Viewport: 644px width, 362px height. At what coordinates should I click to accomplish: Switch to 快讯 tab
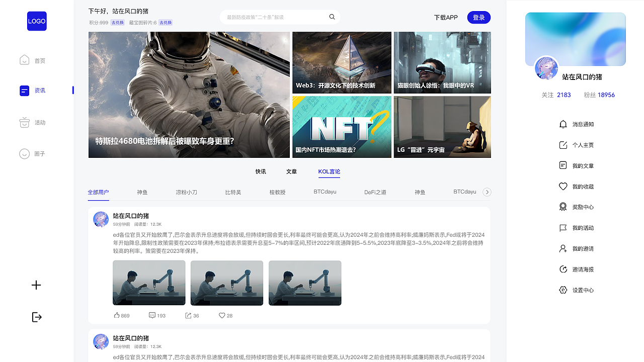point(261,171)
